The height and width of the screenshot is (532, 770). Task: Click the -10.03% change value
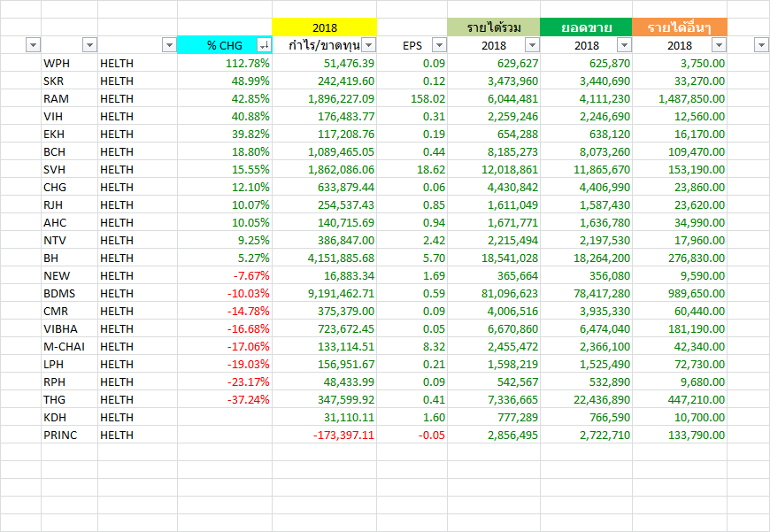[248, 293]
